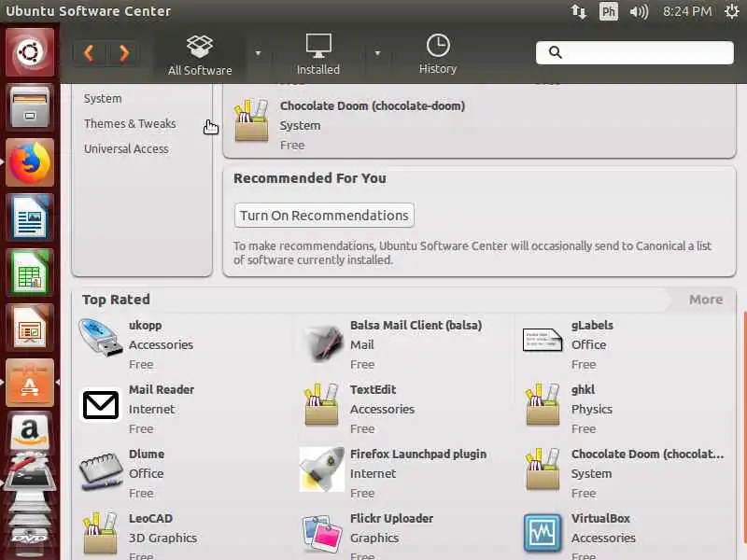Open the clock showing 8:24 PM

687,11
